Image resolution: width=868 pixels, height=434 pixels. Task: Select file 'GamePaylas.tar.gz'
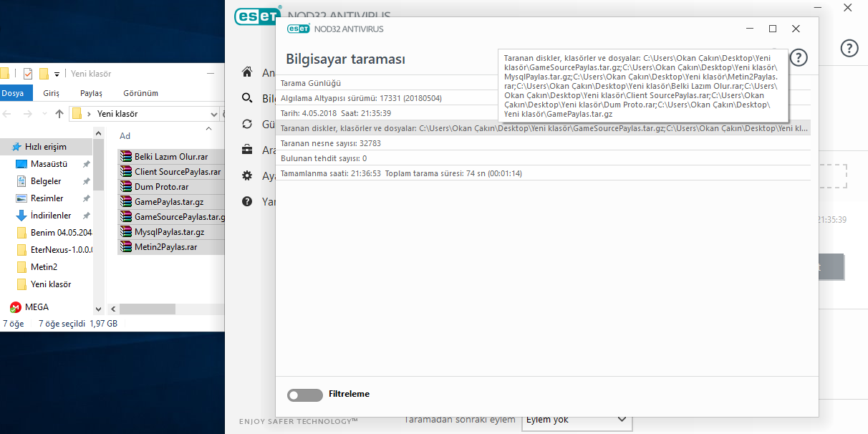click(171, 202)
